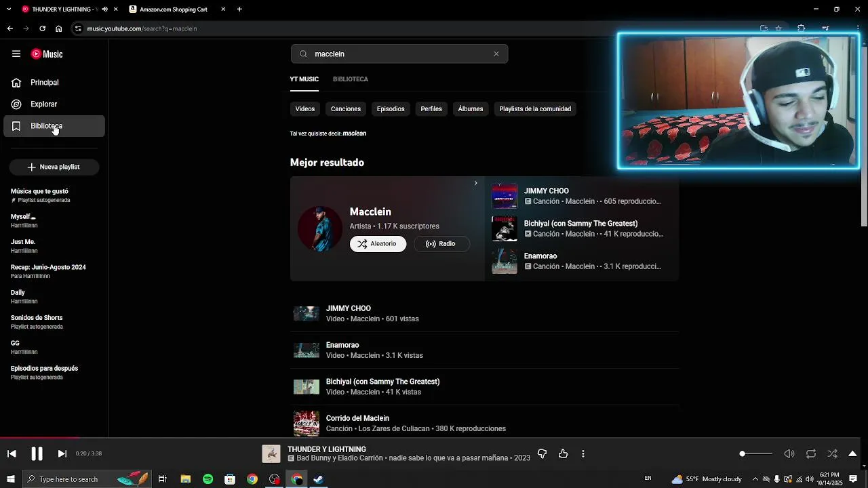The width and height of the screenshot is (868, 488).
Task: Click the search magnifier icon
Action: (303, 54)
